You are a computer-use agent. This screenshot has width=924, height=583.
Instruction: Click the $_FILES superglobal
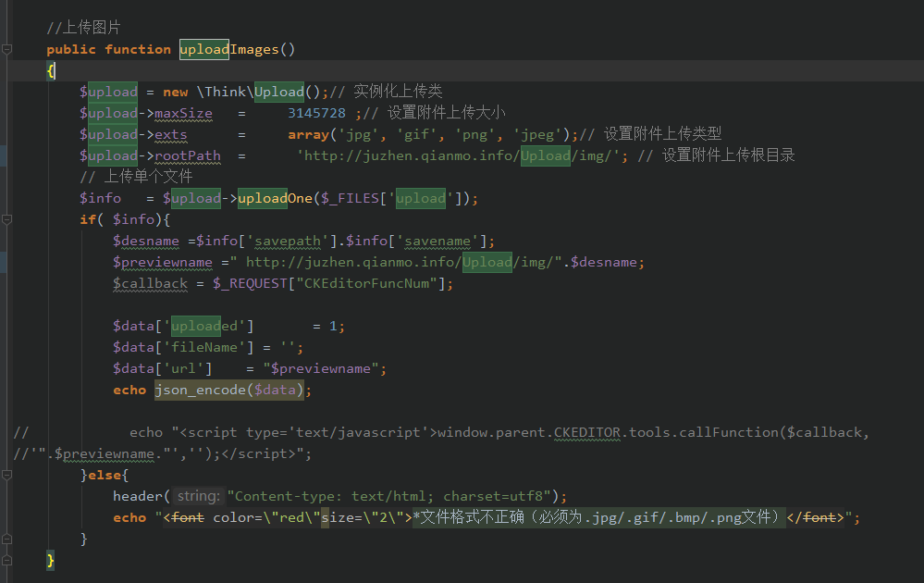tap(350, 198)
